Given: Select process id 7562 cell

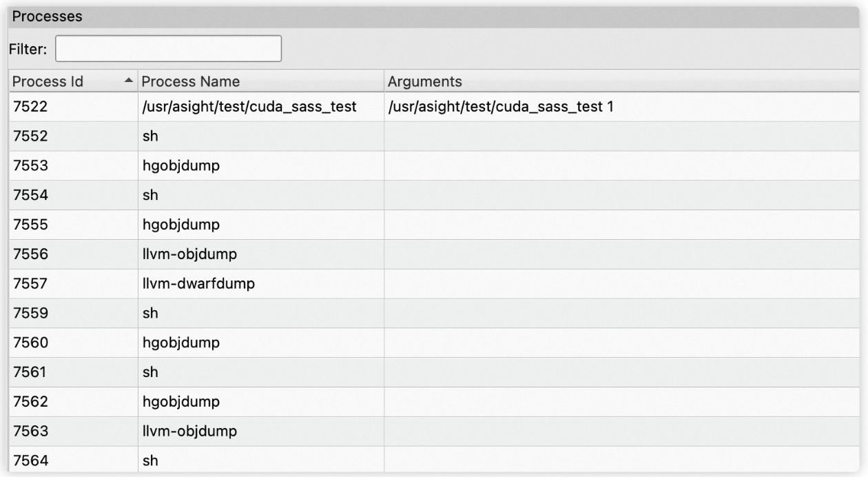Looking at the screenshot, I should click(x=72, y=401).
